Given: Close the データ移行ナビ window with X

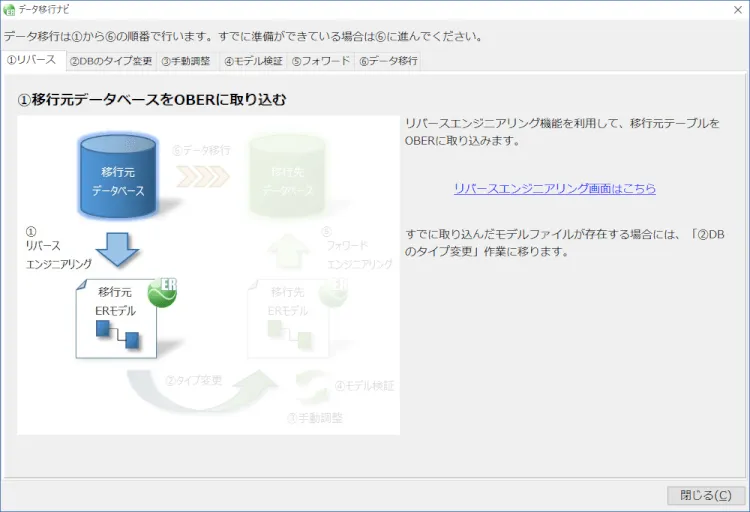Looking at the screenshot, I should (x=736, y=9).
